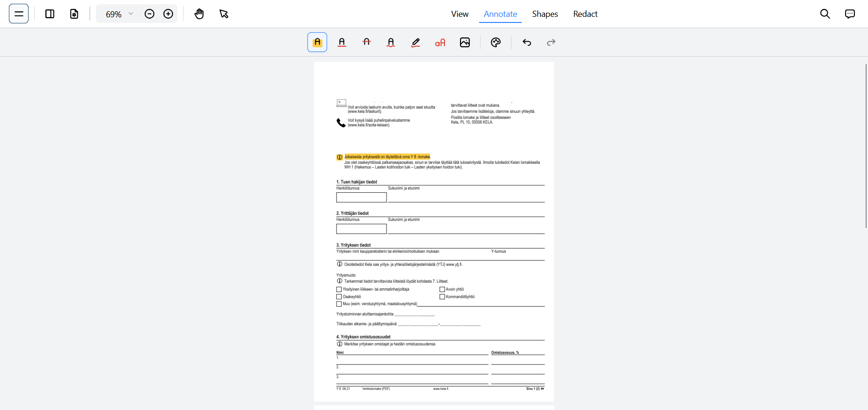Tick the Avoin yhtiö checkbox
Image resolution: width=868 pixels, height=410 pixels.
442,289
